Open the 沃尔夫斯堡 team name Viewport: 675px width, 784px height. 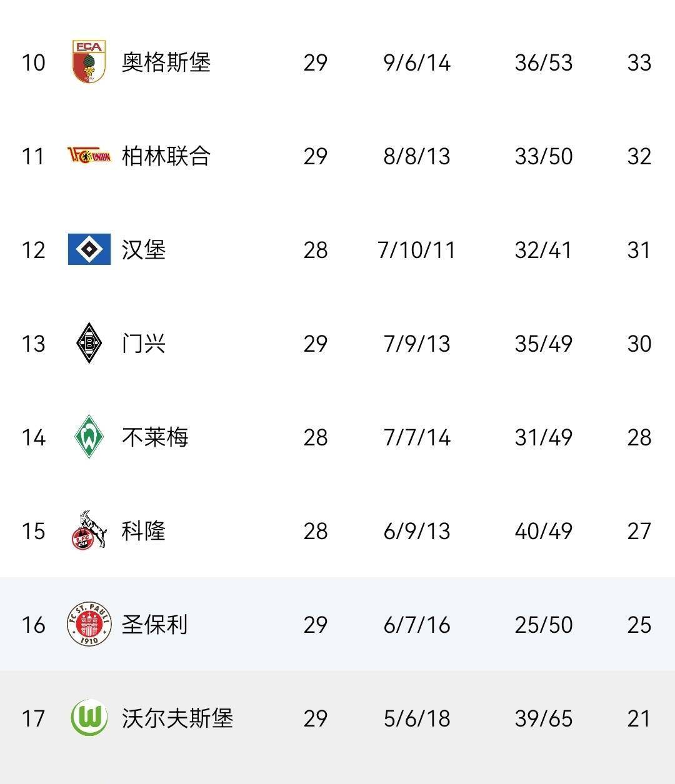click(x=177, y=718)
